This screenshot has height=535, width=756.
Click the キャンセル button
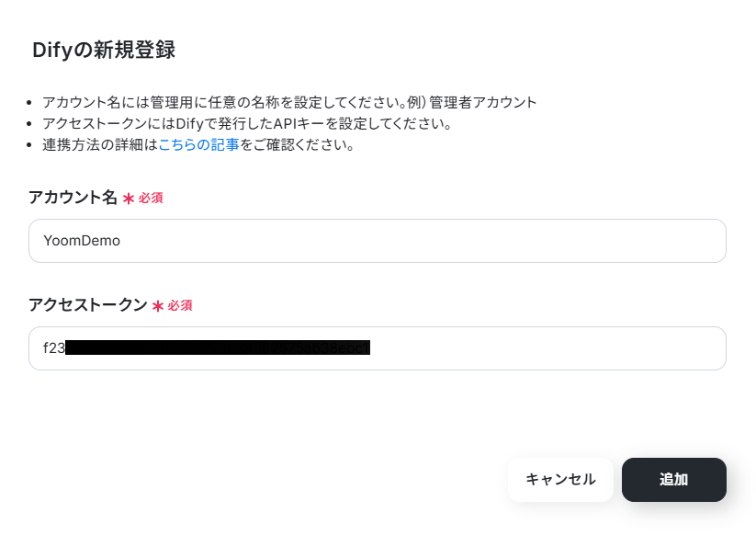(x=560, y=480)
